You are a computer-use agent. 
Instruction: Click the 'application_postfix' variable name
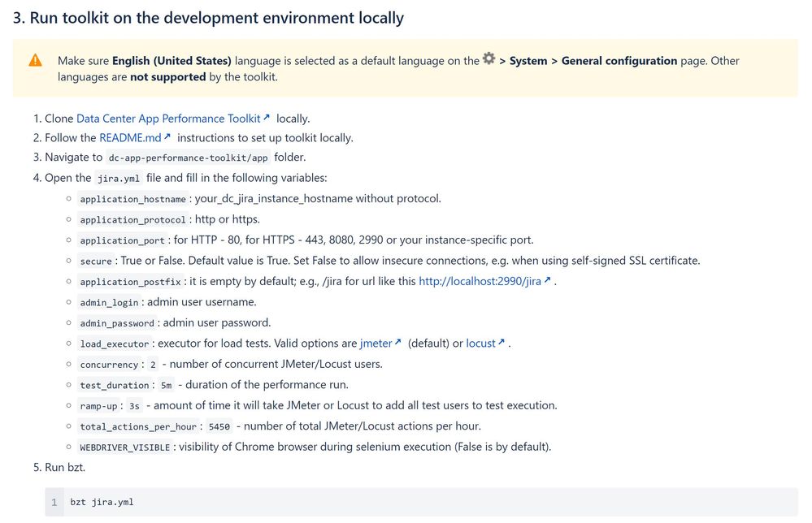pos(130,282)
